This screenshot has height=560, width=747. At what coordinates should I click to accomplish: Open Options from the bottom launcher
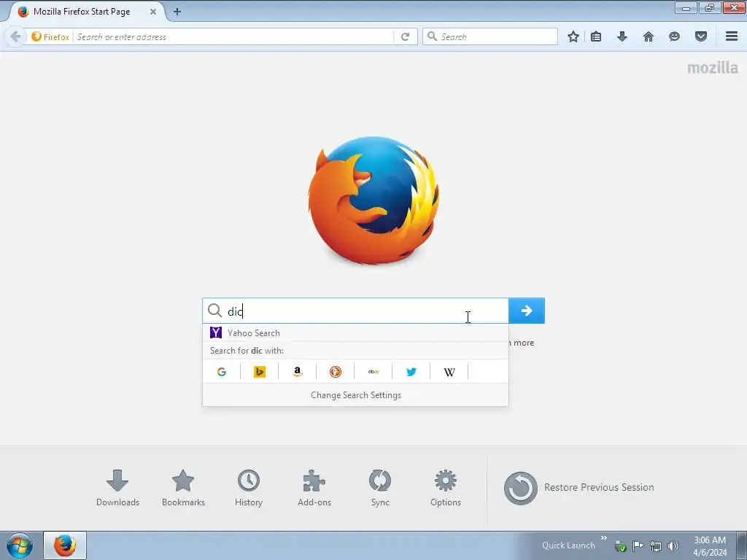446,488
